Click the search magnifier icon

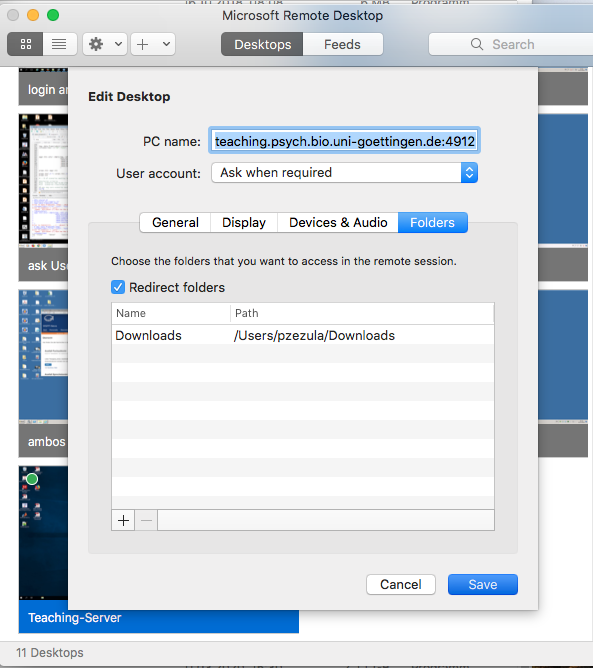pos(477,44)
